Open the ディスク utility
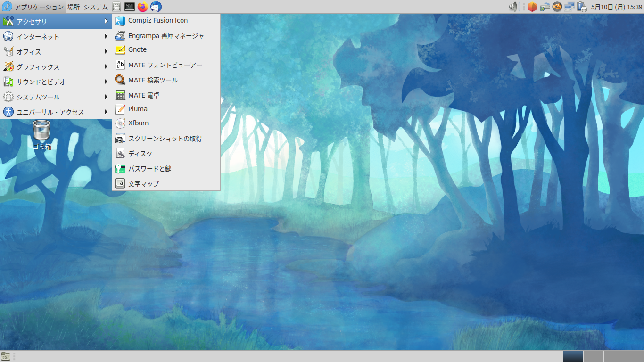The image size is (644, 362). 166,154
